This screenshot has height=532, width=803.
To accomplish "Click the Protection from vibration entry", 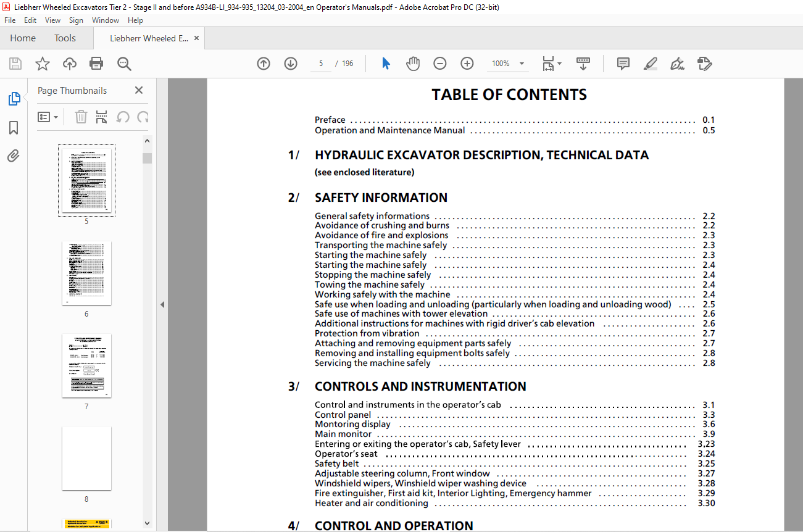I will point(515,333).
